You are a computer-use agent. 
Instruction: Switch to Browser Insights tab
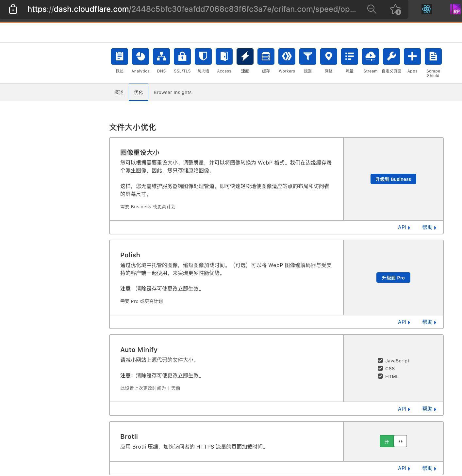pyautogui.click(x=173, y=92)
